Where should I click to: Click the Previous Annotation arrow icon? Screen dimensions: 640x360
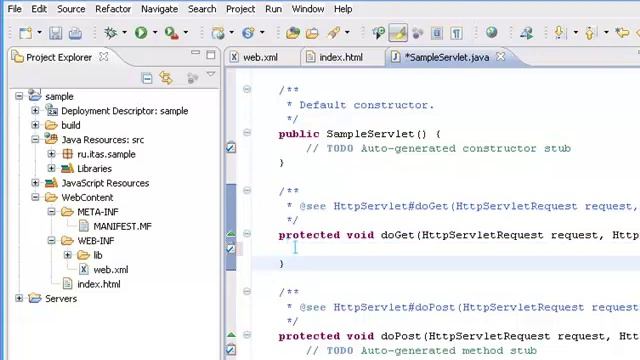click(x=590, y=33)
